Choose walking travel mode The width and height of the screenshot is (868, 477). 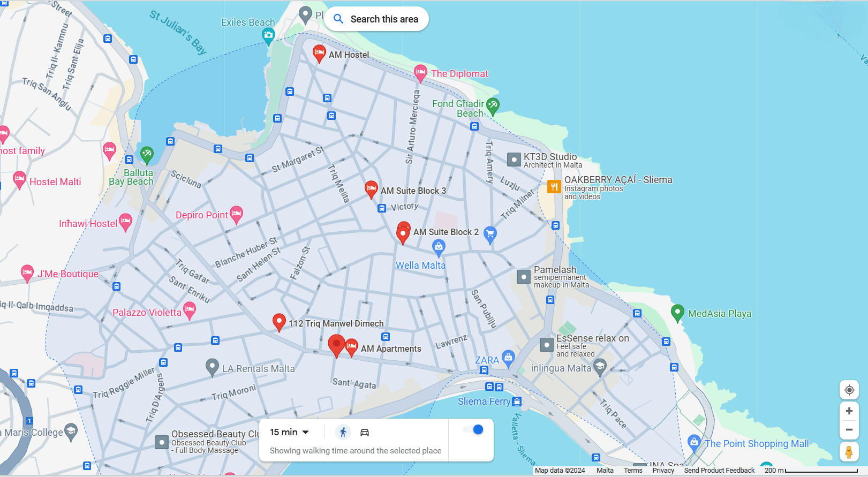click(x=343, y=433)
